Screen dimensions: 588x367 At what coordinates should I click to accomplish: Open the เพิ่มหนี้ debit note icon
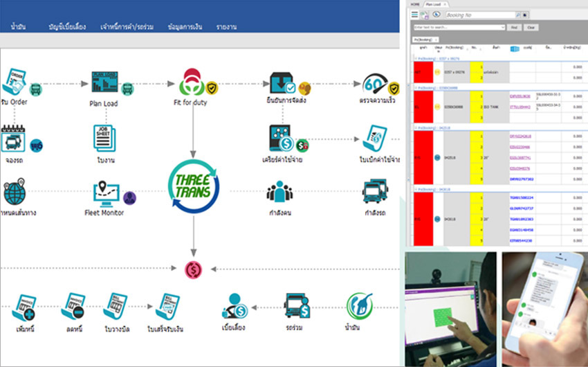coord(24,307)
